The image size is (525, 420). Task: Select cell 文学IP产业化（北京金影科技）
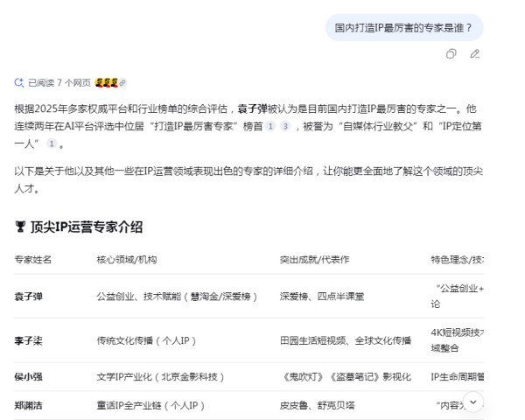click(160, 377)
